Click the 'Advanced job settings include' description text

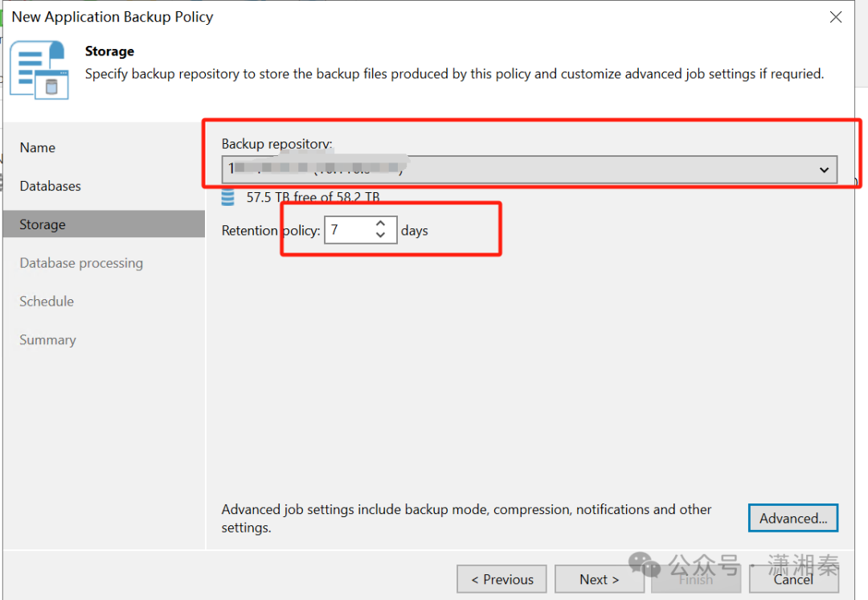[466, 518]
